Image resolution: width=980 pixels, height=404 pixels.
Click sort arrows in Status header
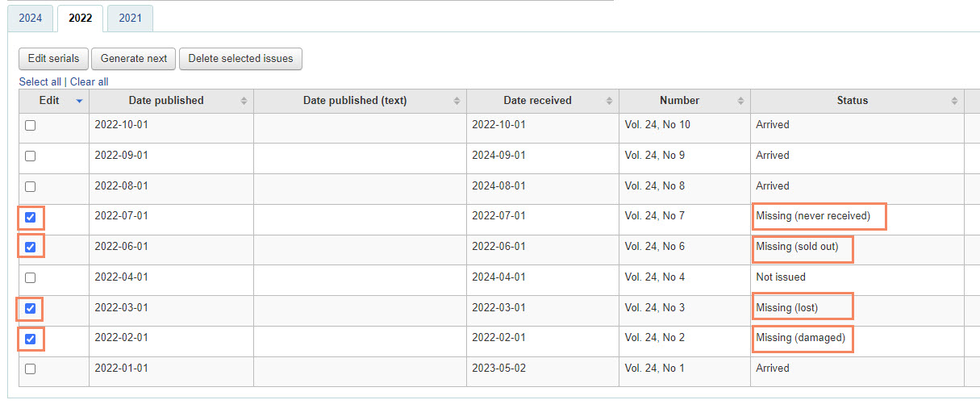954,101
